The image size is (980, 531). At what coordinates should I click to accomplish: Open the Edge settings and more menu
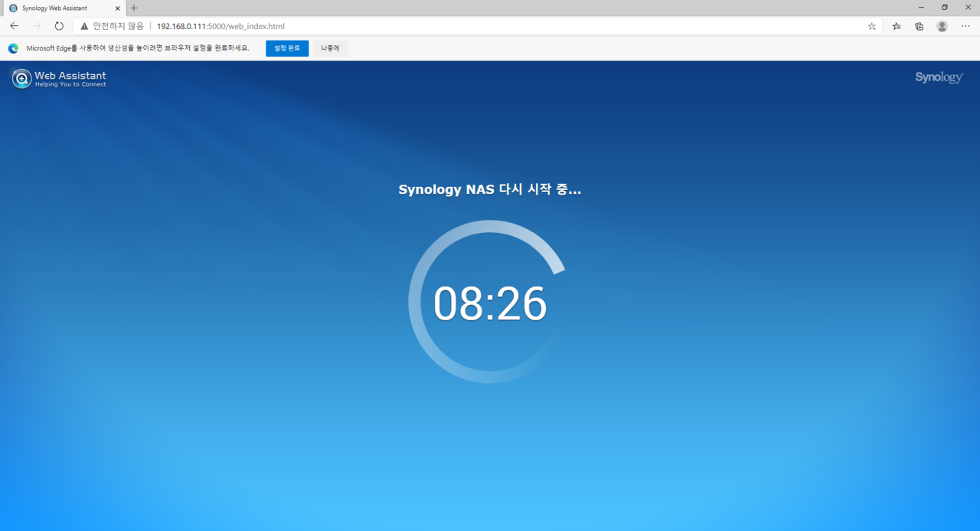point(965,26)
